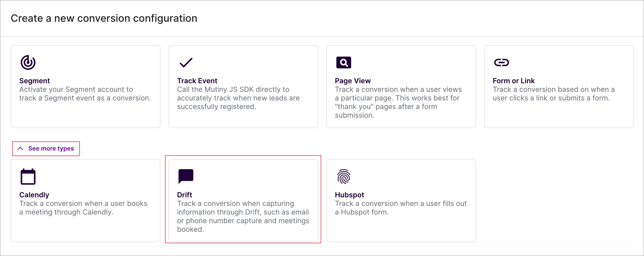Select the Segment card title
The height and width of the screenshot is (256, 644).
[x=35, y=81]
